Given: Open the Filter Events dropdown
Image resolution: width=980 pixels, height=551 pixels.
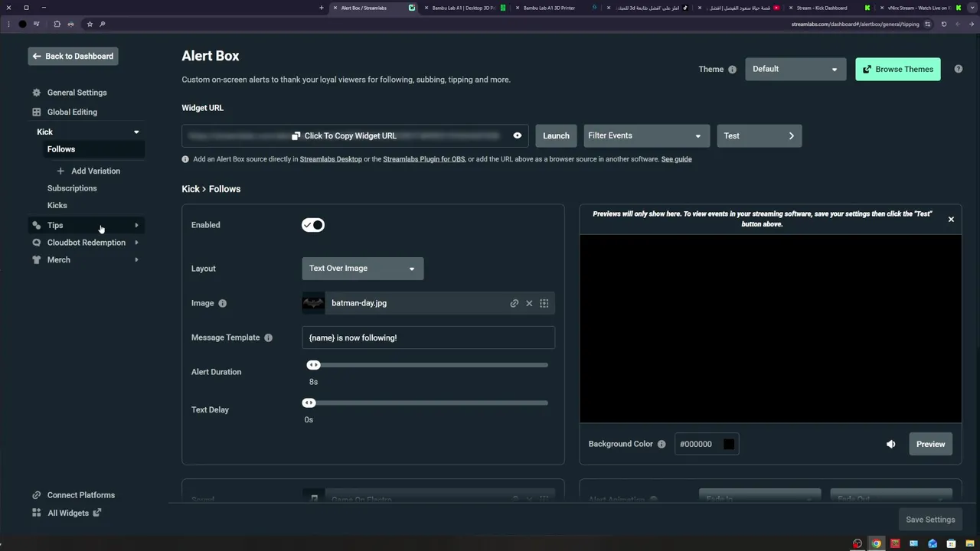Looking at the screenshot, I should pos(646,135).
